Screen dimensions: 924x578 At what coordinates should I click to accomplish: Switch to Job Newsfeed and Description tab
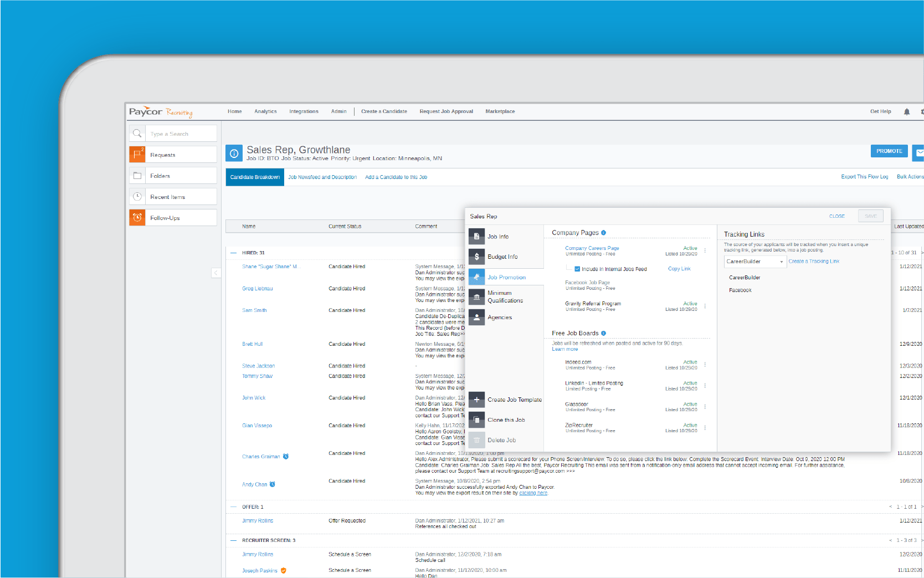pyautogui.click(x=322, y=177)
